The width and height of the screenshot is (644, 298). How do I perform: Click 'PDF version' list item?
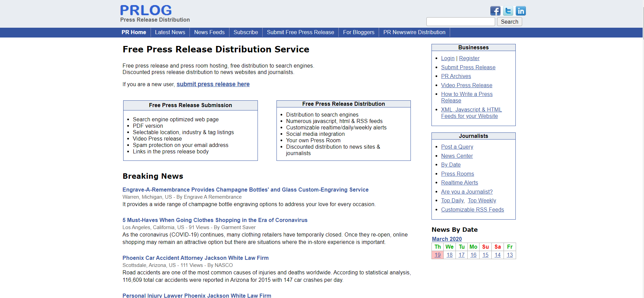[148, 126]
